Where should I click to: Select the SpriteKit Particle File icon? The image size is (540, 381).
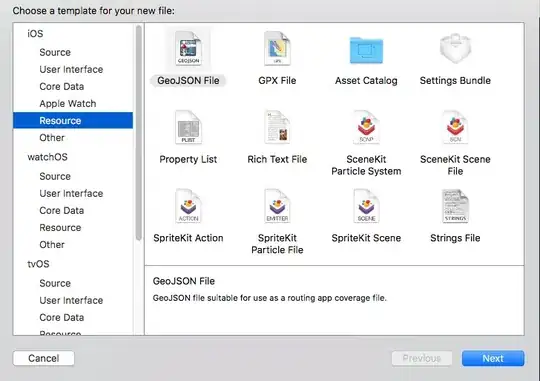pyautogui.click(x=277, y=206)
